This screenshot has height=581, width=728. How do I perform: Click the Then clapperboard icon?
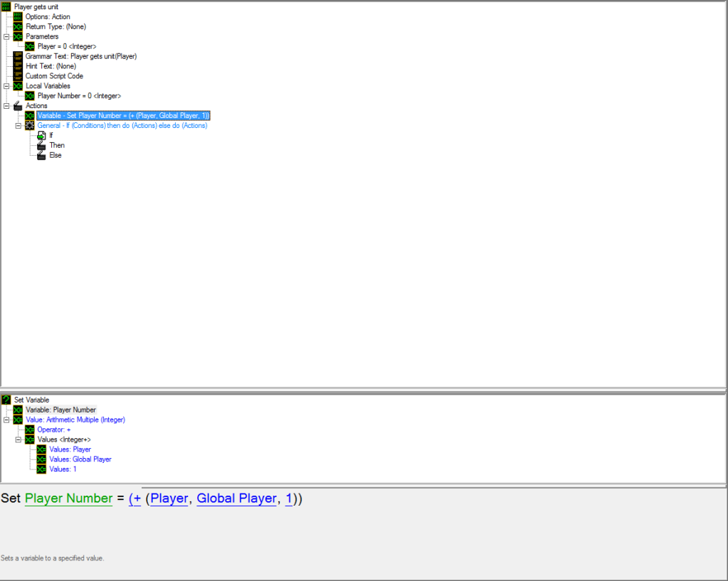click(x=41, y=145)
